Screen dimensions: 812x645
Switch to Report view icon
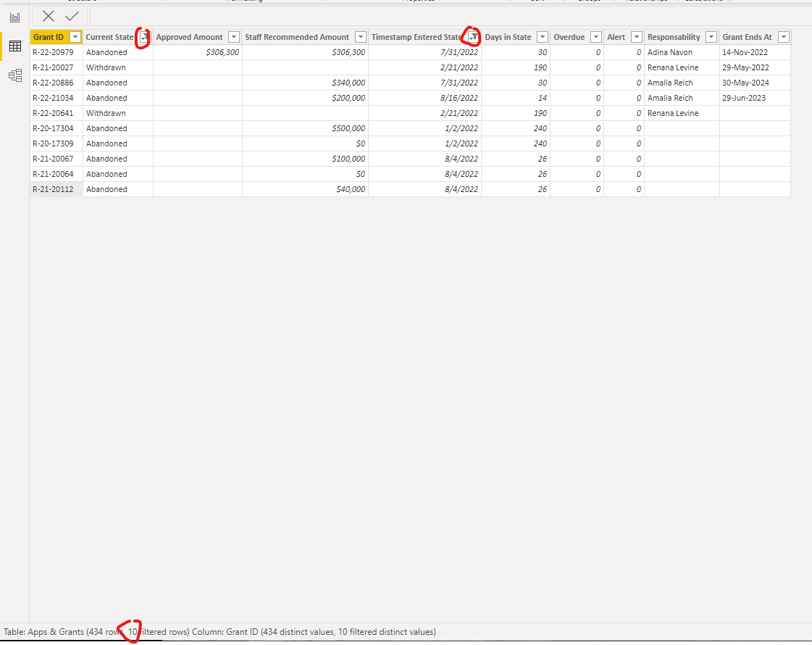tap(15, 17)
